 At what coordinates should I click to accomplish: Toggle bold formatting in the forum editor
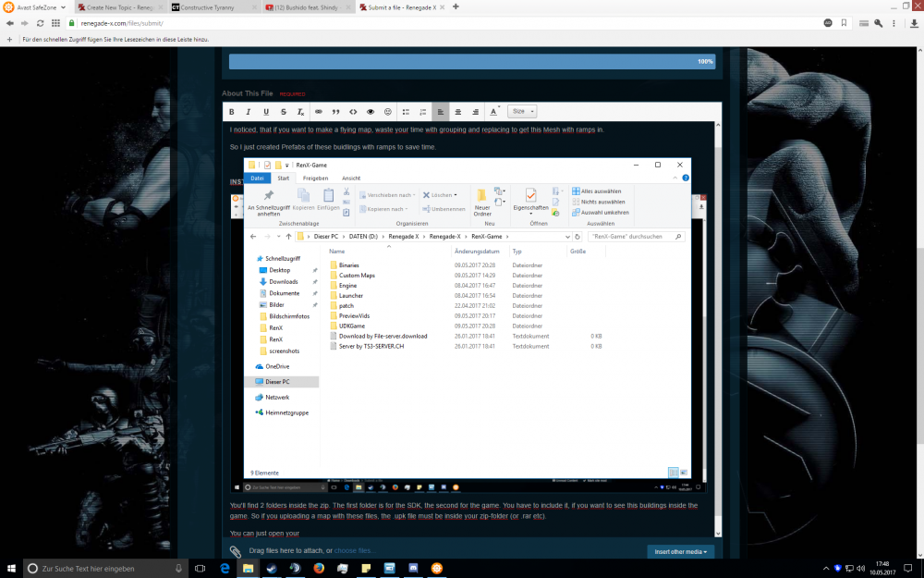tap(232, 112)
